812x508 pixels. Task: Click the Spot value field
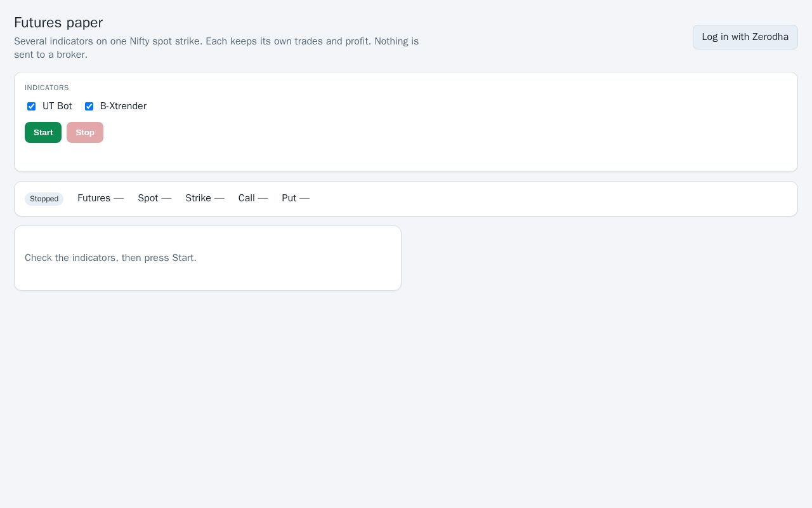[x=154, y=198]
